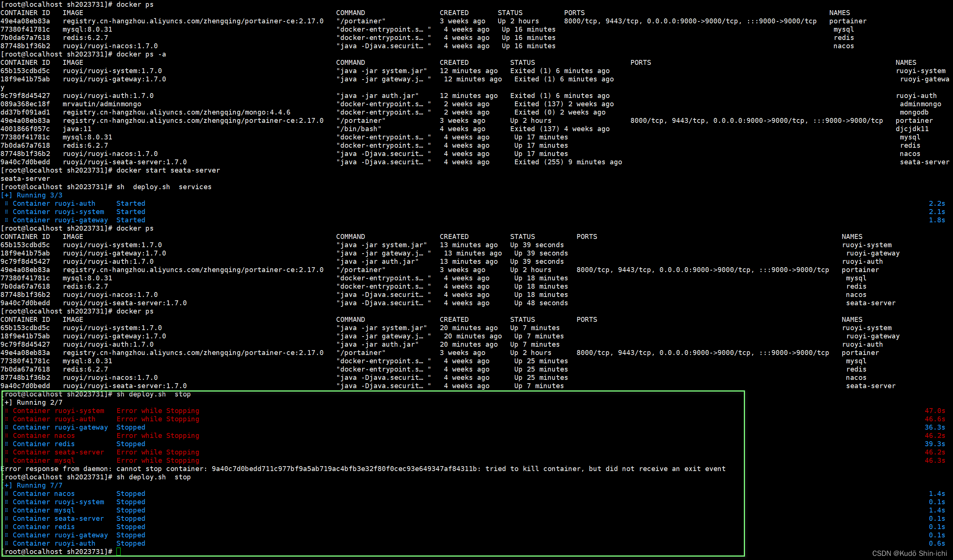Click red 'Container nacos Error while Stopping'
953x560 pixels.
102,436
